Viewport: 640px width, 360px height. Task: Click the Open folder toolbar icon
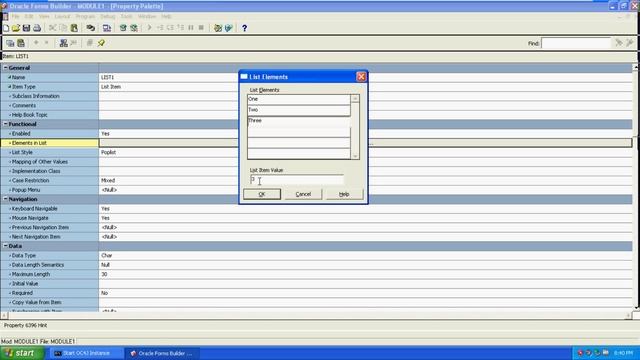point(16,28)
